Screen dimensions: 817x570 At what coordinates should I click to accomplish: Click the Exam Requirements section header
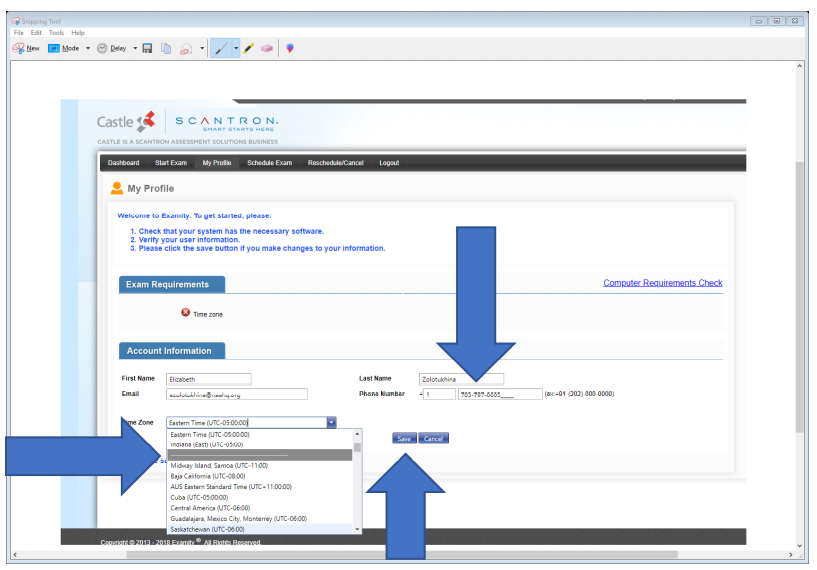[x=172, y=284]
